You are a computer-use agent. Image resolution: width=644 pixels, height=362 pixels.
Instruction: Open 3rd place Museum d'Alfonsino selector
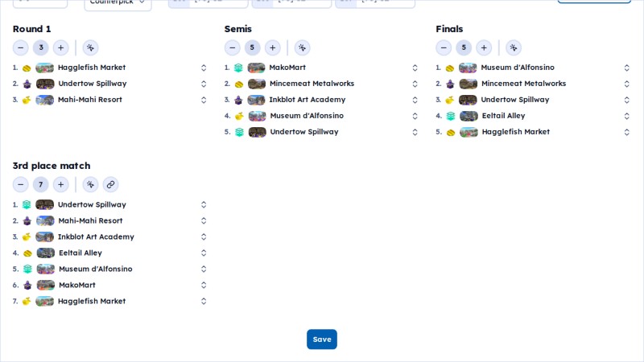pyautogui.click(x=204, y=269)
